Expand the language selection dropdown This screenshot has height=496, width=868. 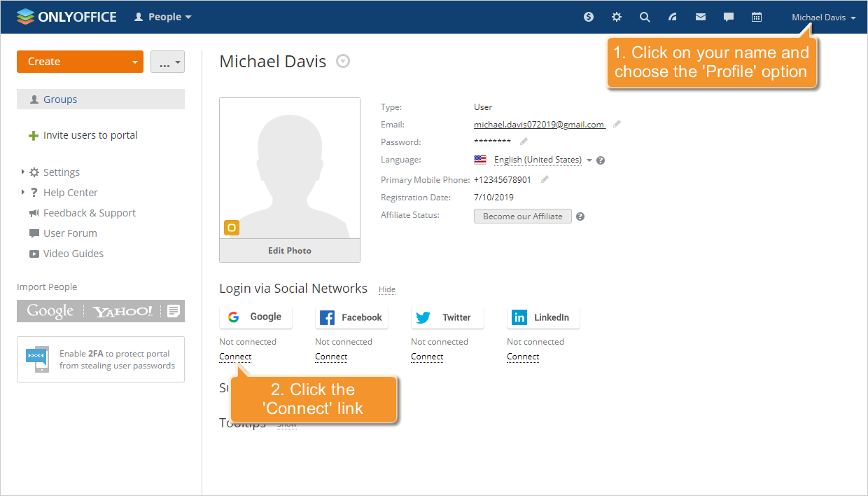tap(589, 160)
